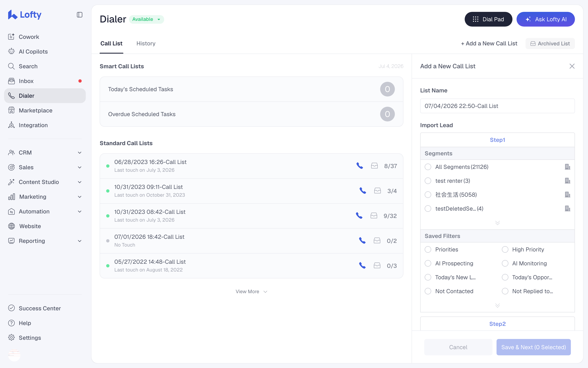The image size is (588, 368).
Task: Click phone icon for 10/31/2023 08:42 list
Action: [359, 216]
